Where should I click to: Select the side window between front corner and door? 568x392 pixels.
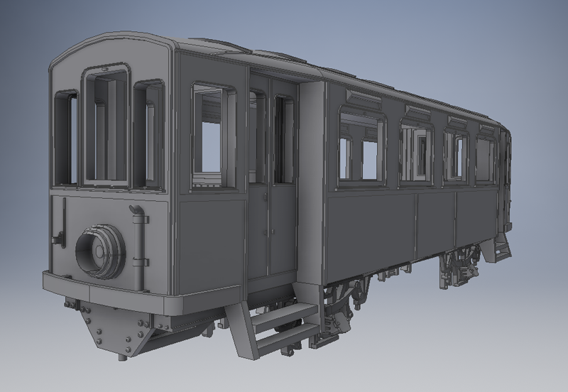click(x=214, y=135)
